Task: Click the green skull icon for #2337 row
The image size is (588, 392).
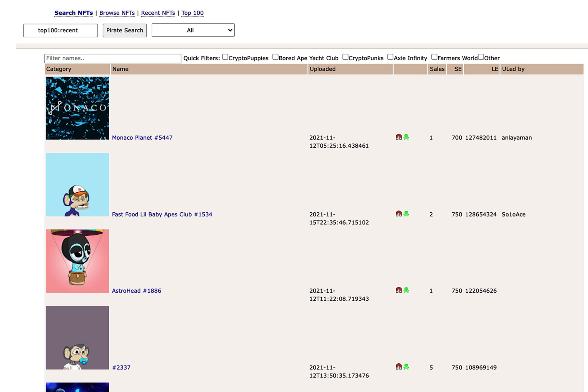Action: coord(406,366)
